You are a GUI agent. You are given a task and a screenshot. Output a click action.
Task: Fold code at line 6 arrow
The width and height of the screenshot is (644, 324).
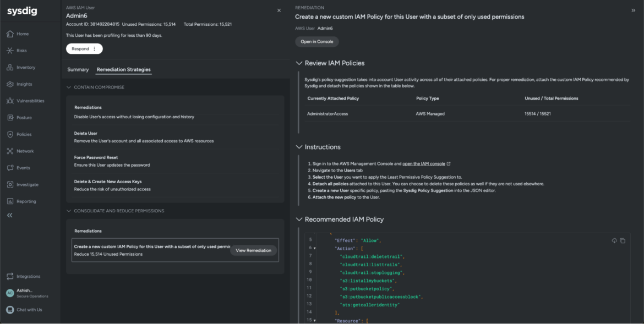pyautogui.click(x=315, y=249)
